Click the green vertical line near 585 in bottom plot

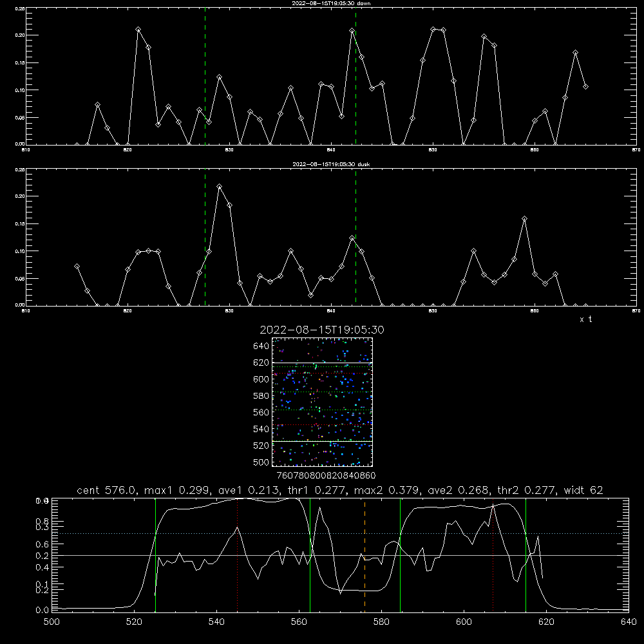click(x=400, y=555)
